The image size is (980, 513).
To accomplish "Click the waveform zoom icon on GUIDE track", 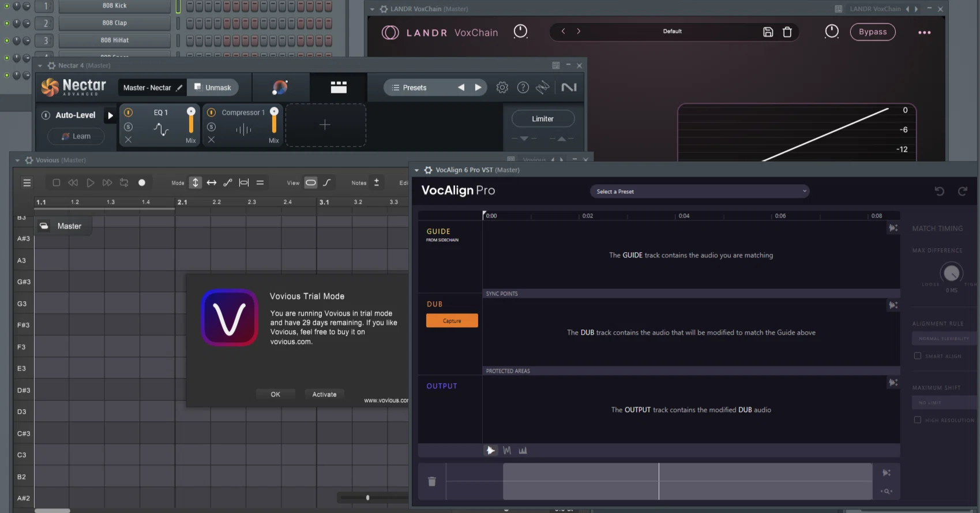I will (x=893, y=228).
